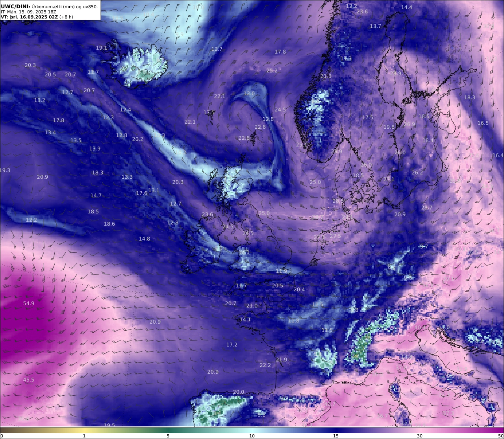
Task: Click the 12.3 value on the map
Action: pos(108,117)
